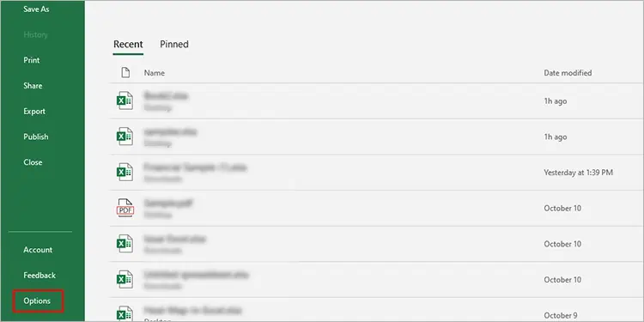Screen dimensions: 644x322
Task: Close the workbook via Close item
Action: point(33,162)
